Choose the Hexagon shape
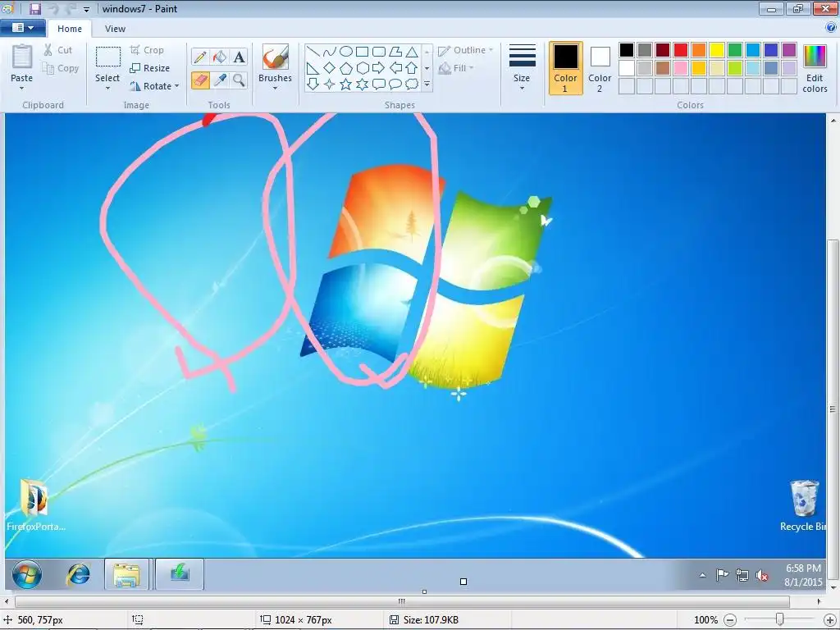Viewport: 840px width, 630px height. tap(362, 68)
